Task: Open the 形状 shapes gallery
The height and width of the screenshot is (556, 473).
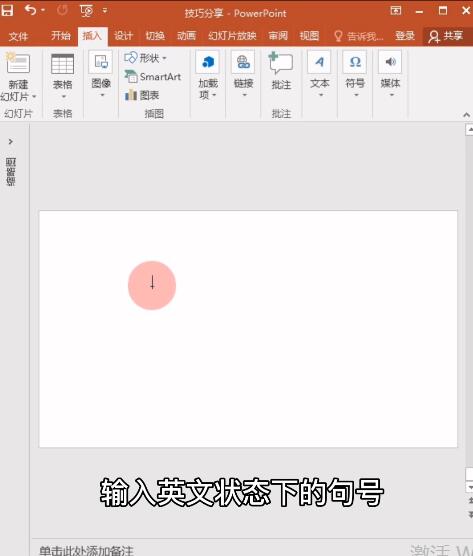Action: point(145,57)
